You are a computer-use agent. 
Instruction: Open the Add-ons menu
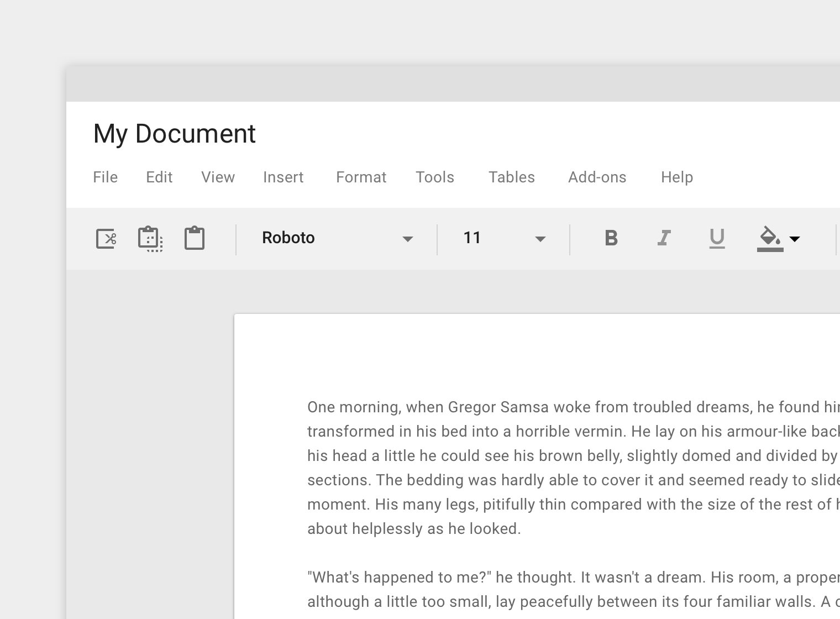(597, 177)
